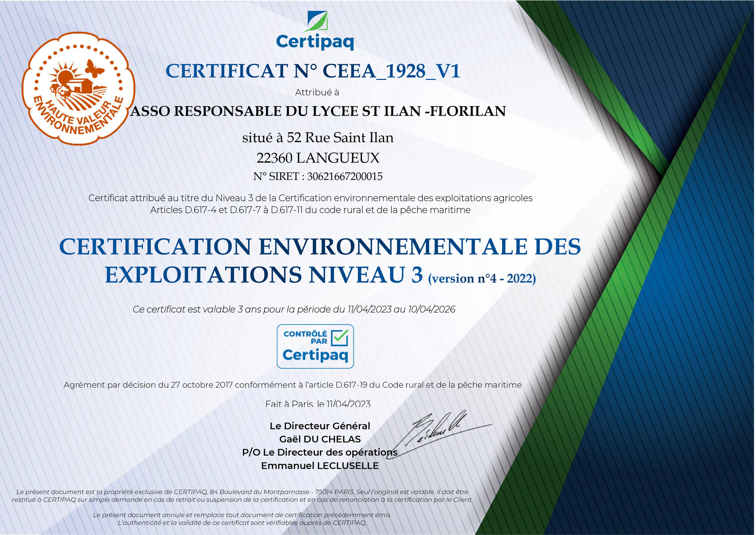Click the Certipaq wordmark under the leaf
Screen dimensions: 756x535
[315, 41]
